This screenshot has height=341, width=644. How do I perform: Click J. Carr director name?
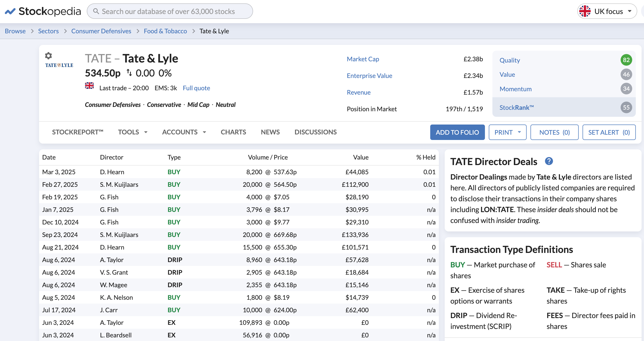tap(108, 310)
